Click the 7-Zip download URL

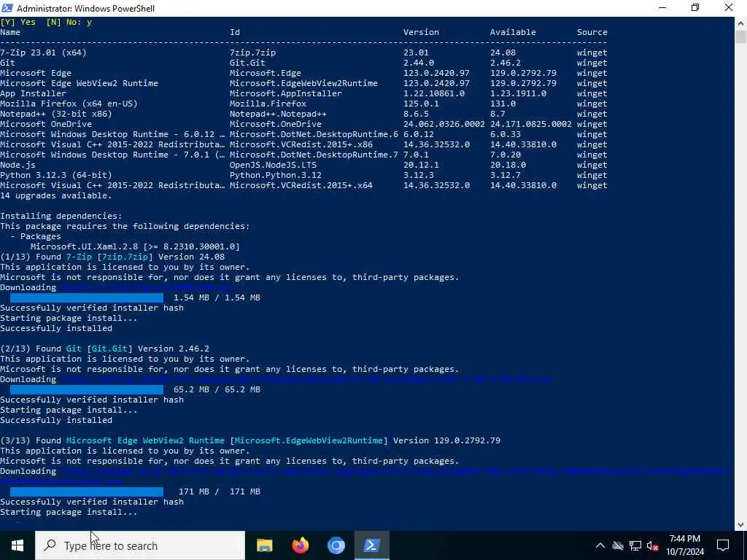point(147,287)
